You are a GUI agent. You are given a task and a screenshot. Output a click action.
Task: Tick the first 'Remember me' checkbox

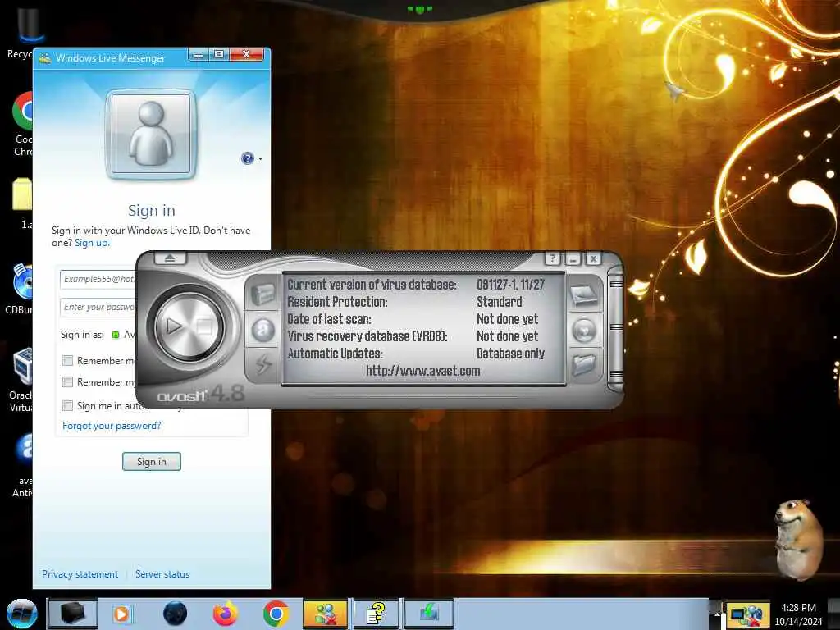tap(67, 361)
